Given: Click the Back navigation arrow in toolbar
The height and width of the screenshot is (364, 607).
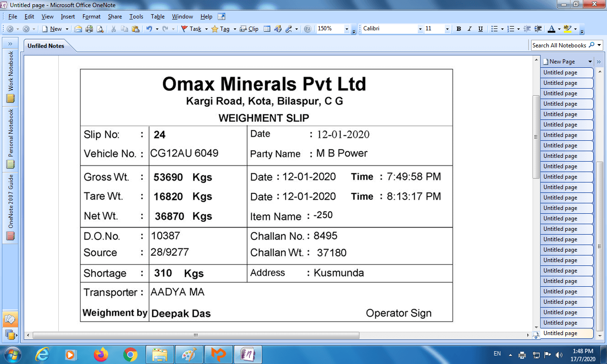Looking at the screenshot, I should 10,29.
